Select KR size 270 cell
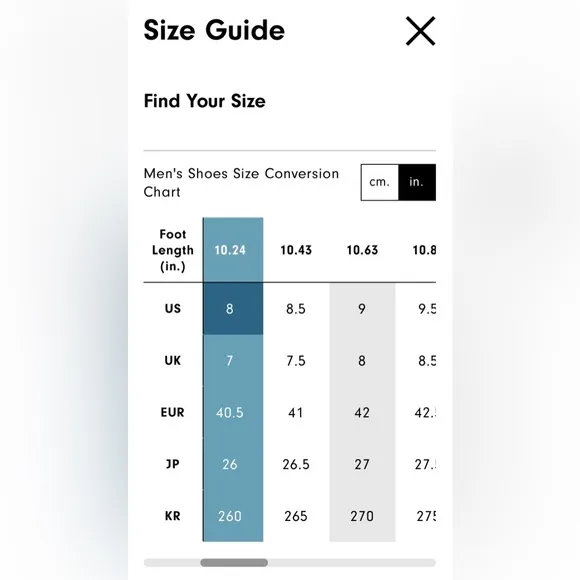Viewport: 580px width, 580px height. [362, 516]
